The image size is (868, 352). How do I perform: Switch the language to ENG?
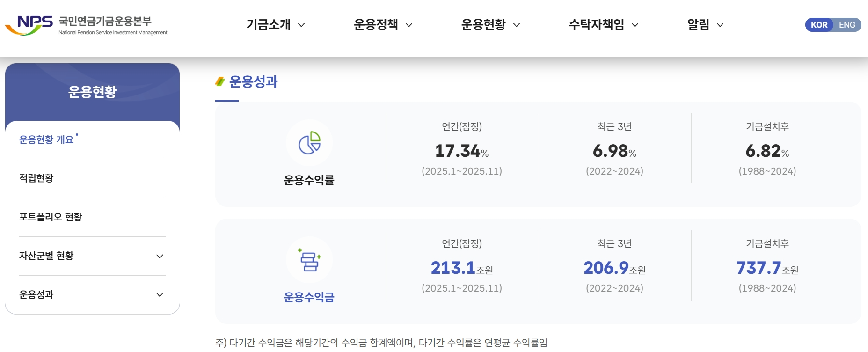coord(848,25)
